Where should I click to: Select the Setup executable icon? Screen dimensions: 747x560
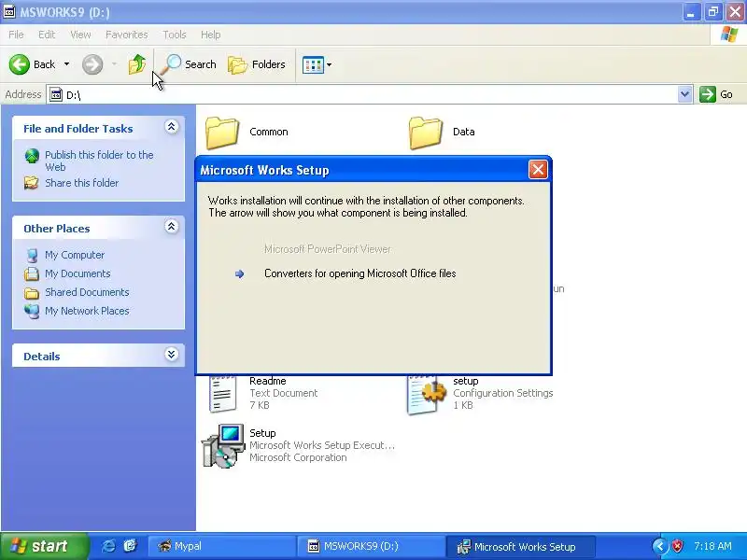click(222, 446)
